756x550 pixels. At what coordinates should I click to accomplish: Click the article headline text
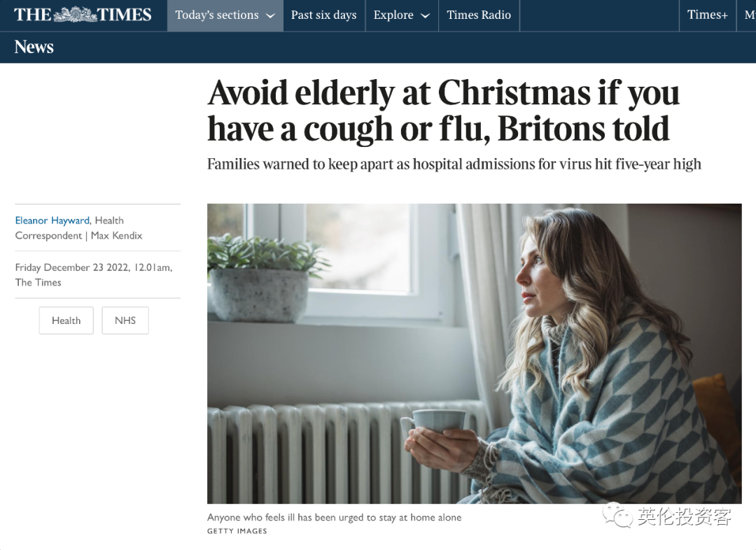tap(444, 111)
